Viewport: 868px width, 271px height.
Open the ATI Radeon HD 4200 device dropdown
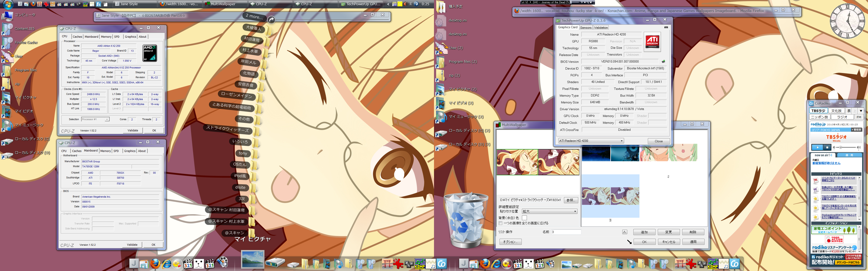pyautogui.click(x=591, y=141)
